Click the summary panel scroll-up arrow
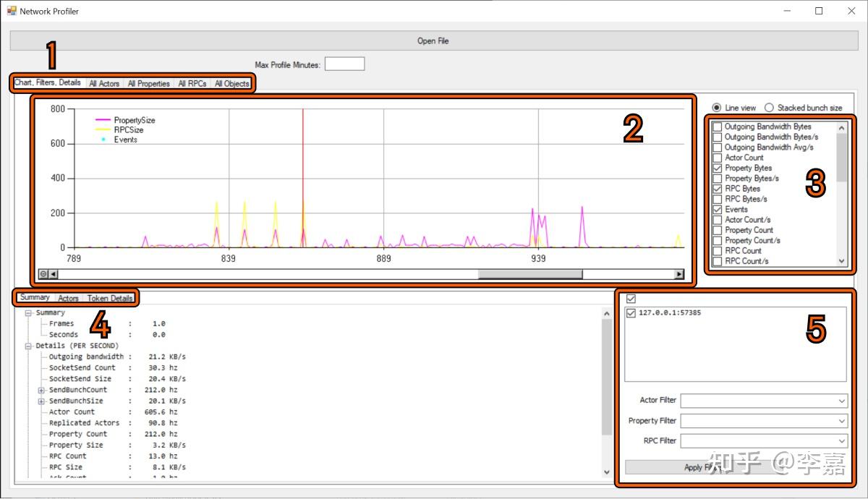868x499 pixels. 606,314
